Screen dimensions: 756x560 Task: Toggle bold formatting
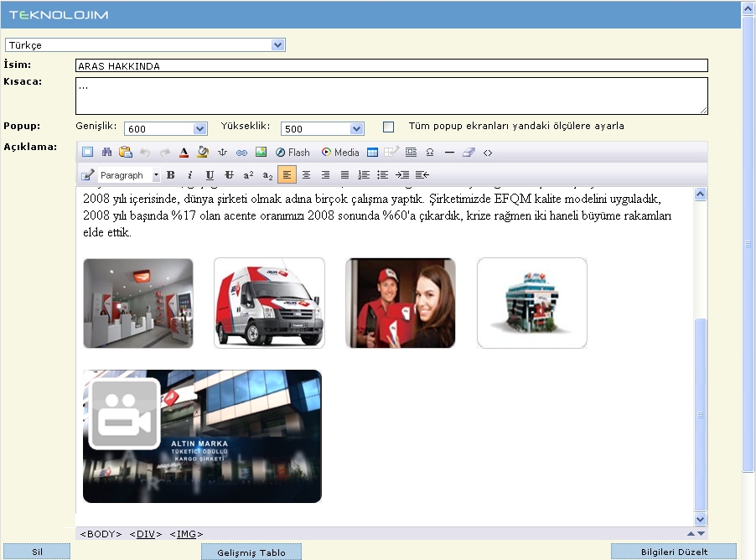pos(171,174)
